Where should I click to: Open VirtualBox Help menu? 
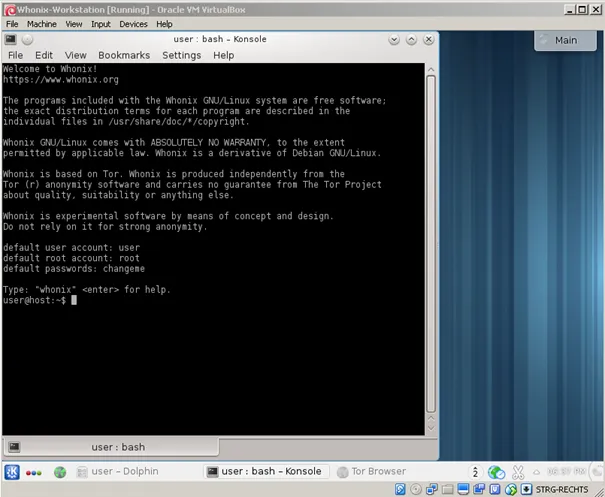point(164,24)
